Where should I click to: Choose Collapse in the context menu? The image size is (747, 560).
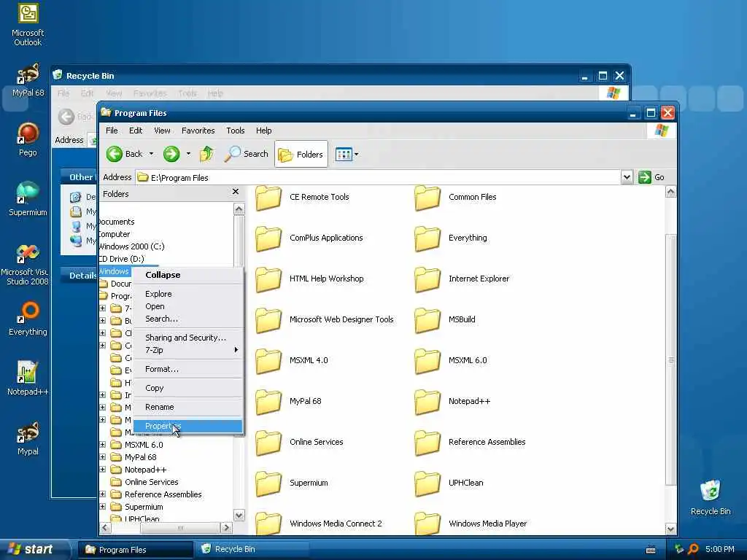tap(188, 275)
